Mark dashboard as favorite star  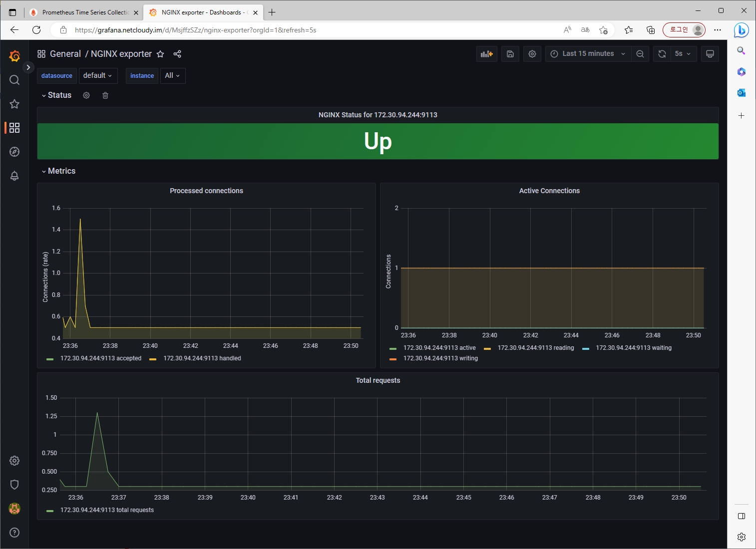160,54
